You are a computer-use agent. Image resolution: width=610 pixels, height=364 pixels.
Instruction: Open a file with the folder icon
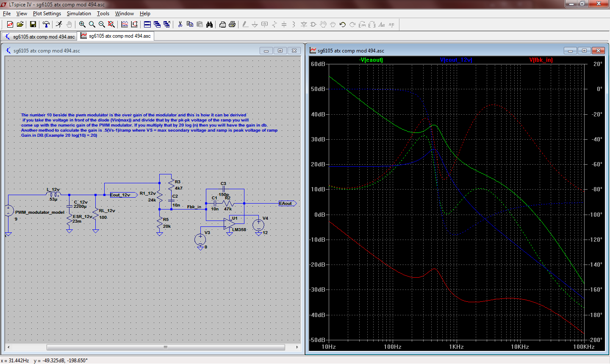pos(20,25)
